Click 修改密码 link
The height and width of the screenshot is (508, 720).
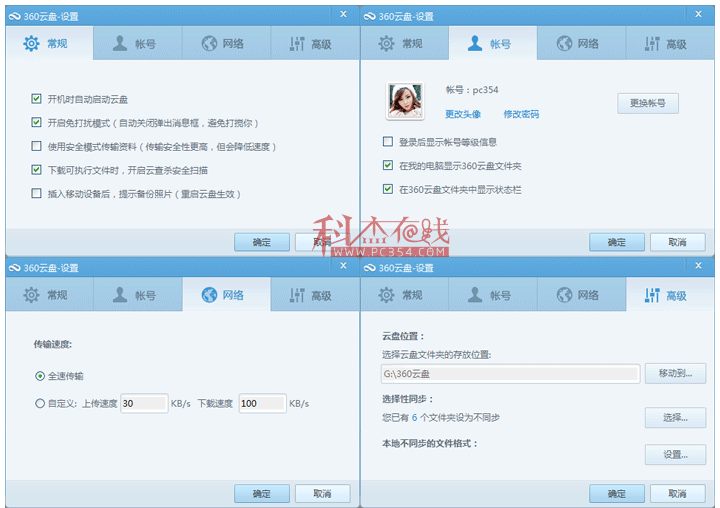pos(521,114)
